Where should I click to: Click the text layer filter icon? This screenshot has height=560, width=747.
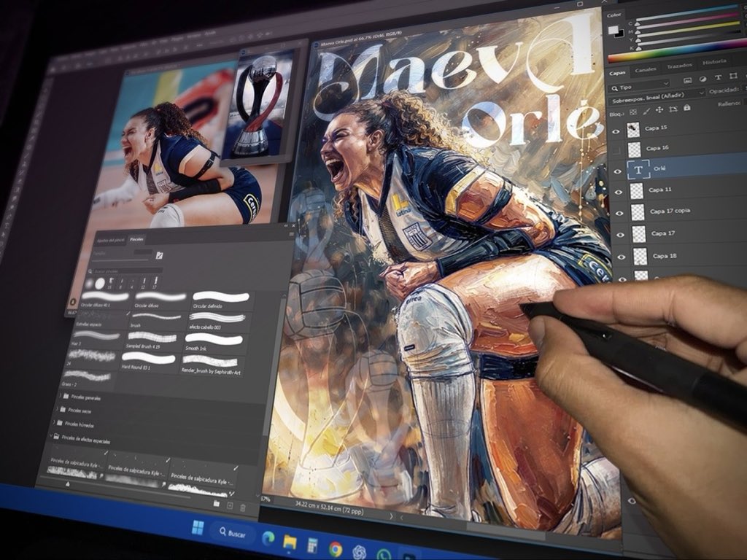click(x=718, y=77)
